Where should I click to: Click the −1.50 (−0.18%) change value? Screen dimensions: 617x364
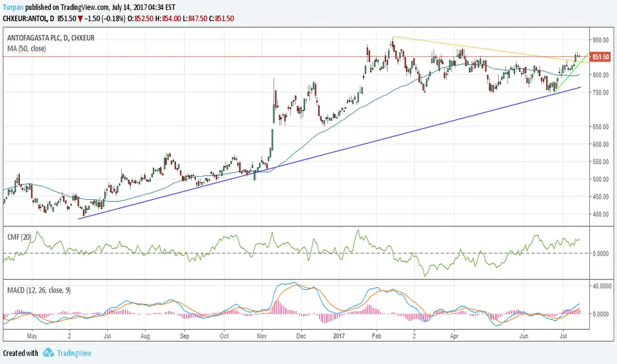(x=105, y=19)
